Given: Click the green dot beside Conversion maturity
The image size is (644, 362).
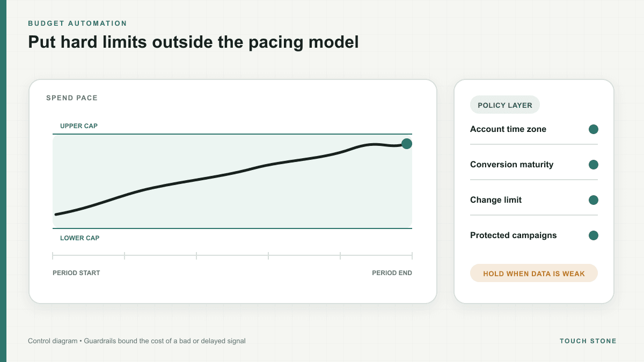Looking at the screenshot, I should coord(593,165).
